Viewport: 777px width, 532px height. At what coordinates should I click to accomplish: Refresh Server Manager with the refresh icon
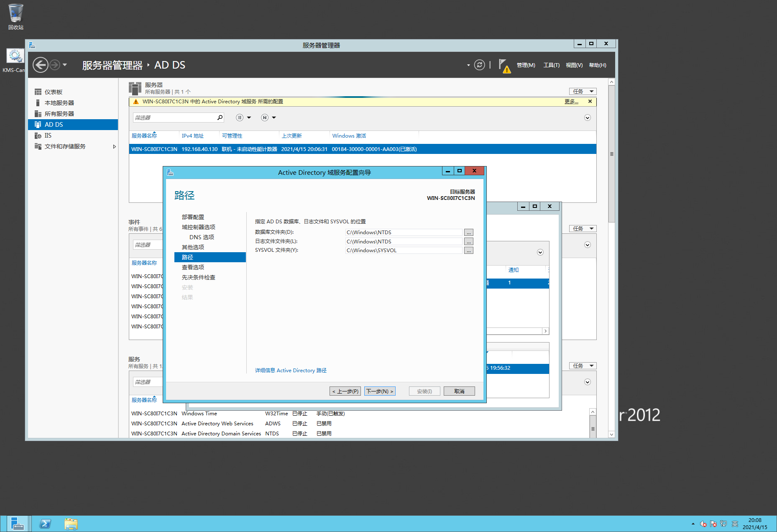tap(479, 65)
